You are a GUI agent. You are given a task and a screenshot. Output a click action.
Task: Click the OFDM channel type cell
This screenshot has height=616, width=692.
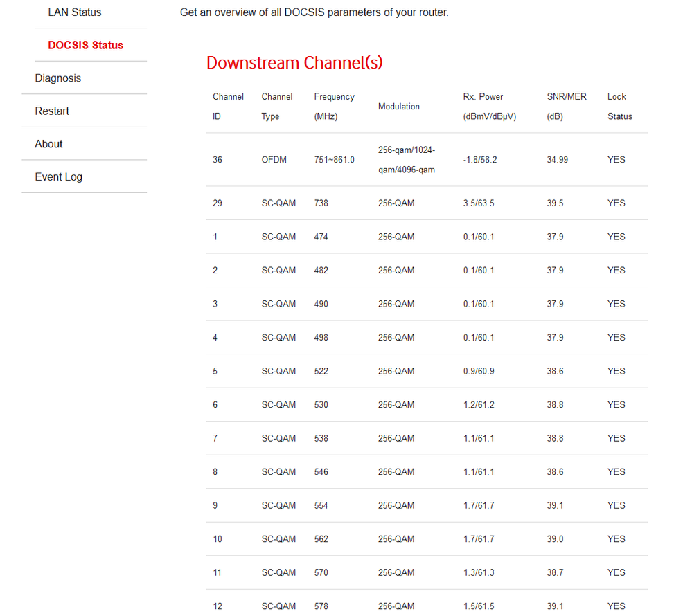(274, 160)
